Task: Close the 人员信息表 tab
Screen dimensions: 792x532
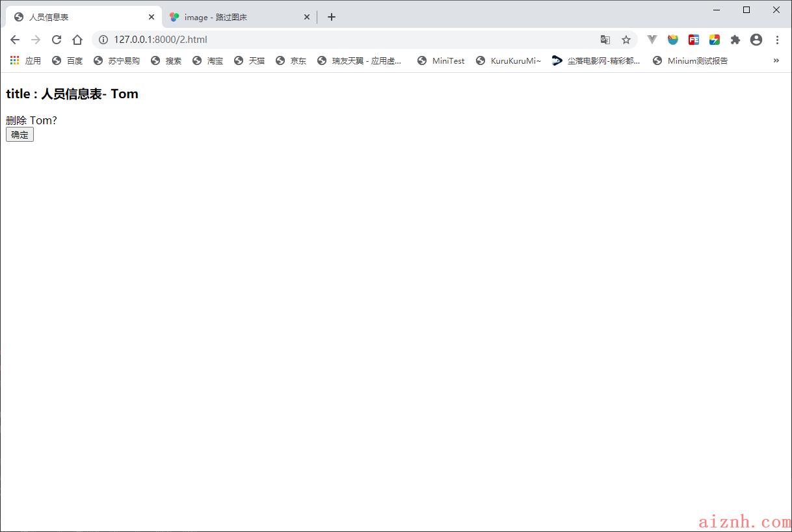Action: tap(152, 17)
